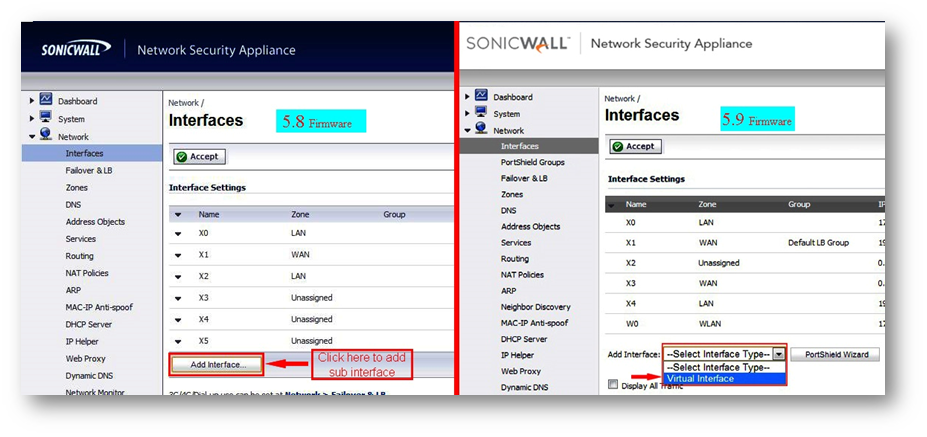Expand System tree arrow in 5.9 sidebar
Viewport: 927px width, 437px height.
(x=468, y=114)
